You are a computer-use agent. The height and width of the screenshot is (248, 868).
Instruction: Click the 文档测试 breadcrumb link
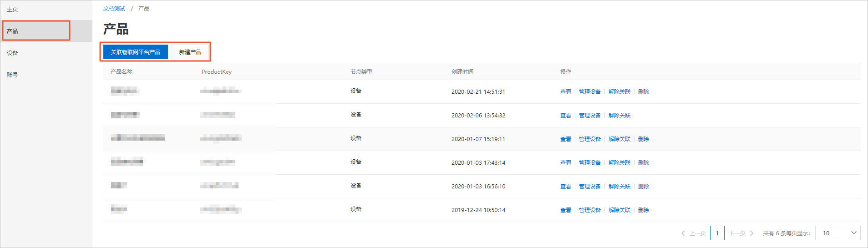(114, 9)
